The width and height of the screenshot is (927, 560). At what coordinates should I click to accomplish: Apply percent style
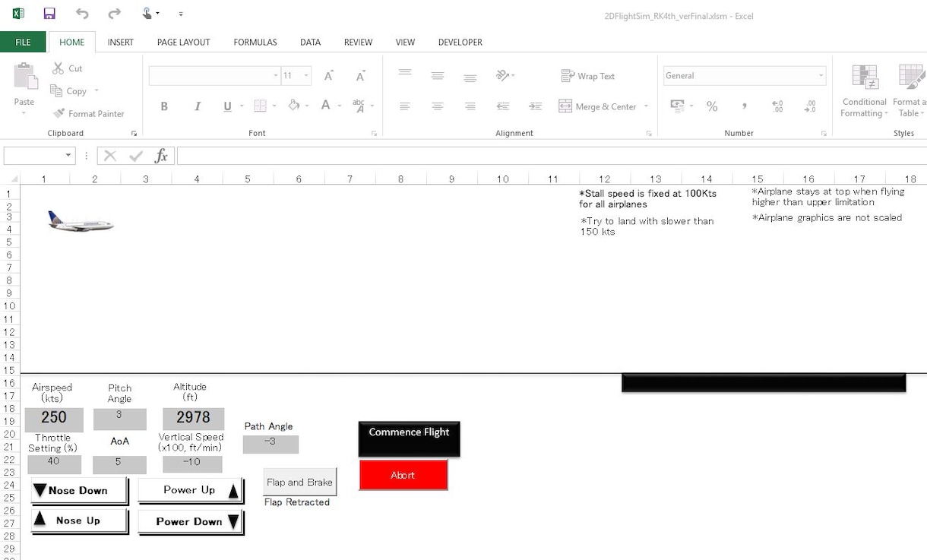coord(712,106)
